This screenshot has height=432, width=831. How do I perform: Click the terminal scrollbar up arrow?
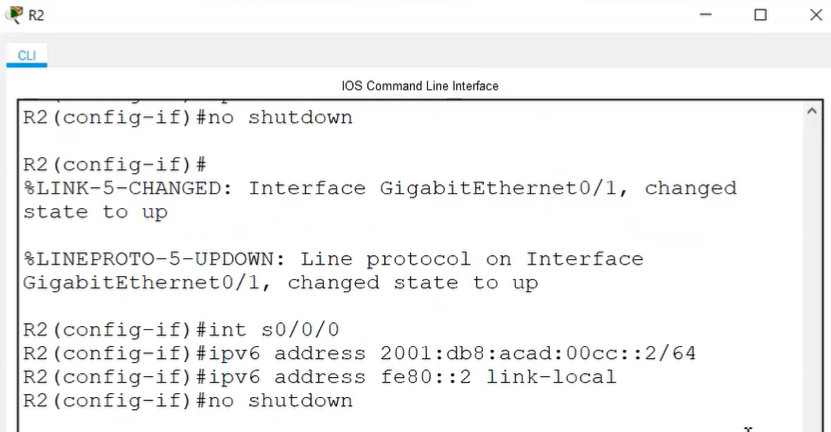[811, 111]
